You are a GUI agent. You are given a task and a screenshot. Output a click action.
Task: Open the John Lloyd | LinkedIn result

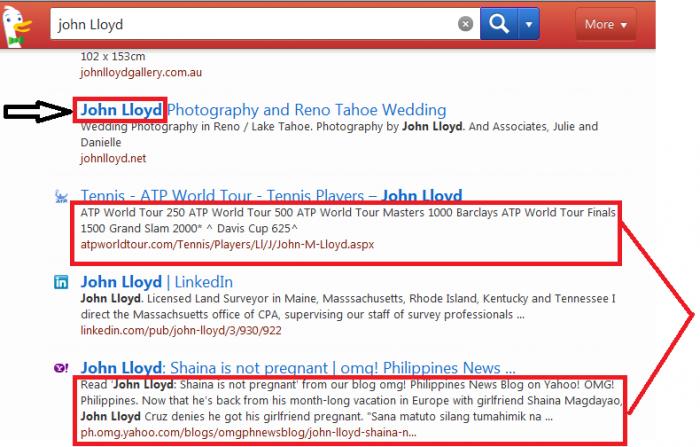(157, 282)
